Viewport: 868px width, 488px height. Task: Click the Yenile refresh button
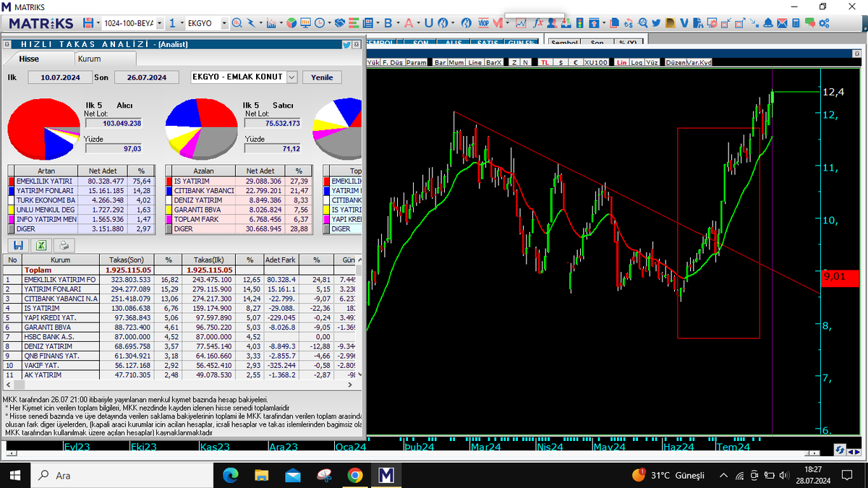click(x=322, y=77)
